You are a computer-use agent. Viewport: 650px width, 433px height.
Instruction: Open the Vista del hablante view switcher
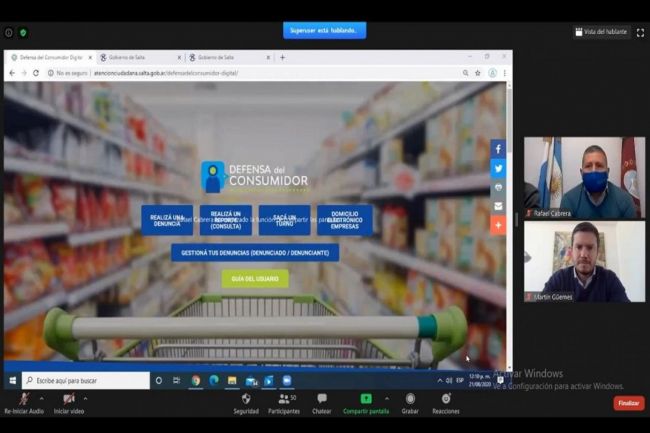[601, 32]
